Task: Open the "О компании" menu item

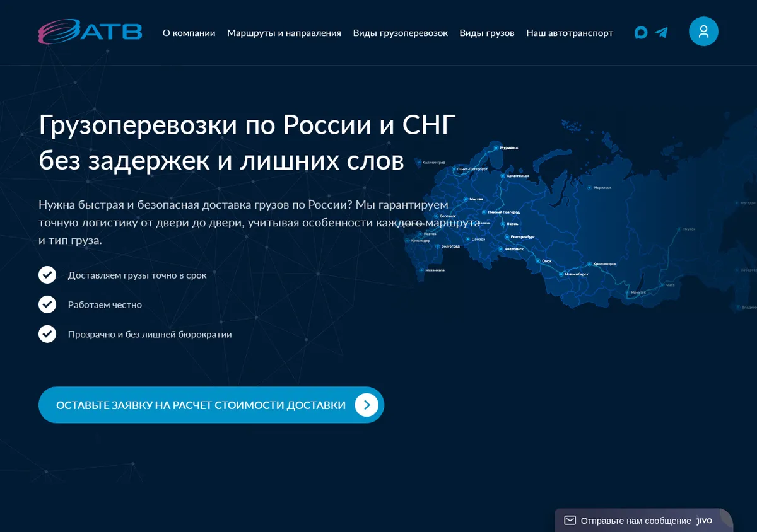Action: [x=189, y=33]
